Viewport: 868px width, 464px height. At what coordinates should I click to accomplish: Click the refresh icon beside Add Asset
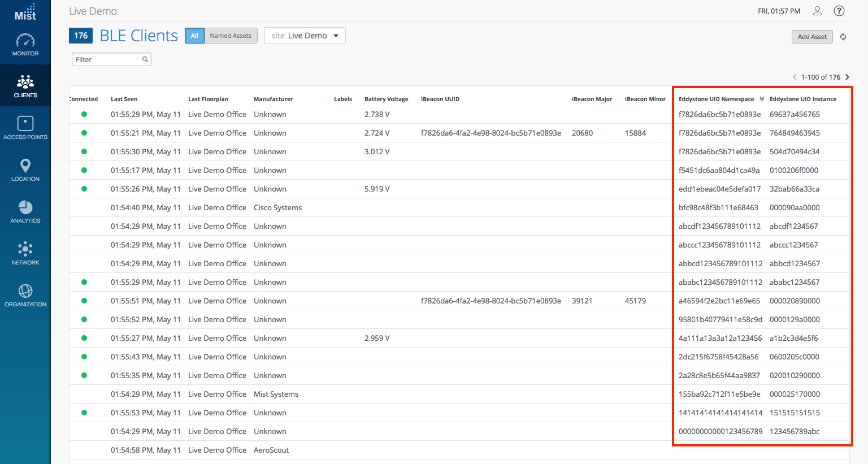pyautogui.click(x=843, y=37)
